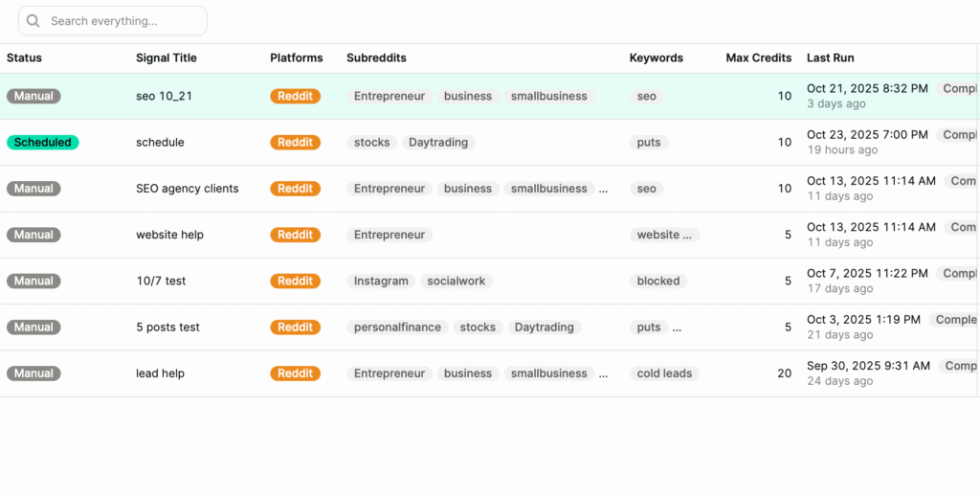Click the magnifying glass search icon
The width and height of the screenshot is (980, 498).
[33, 21]
